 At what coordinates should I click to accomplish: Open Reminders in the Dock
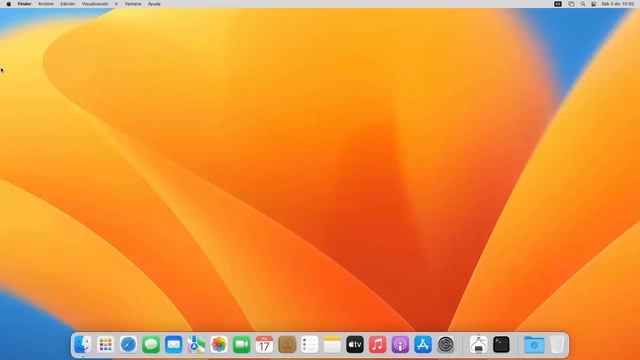[309, 345]
